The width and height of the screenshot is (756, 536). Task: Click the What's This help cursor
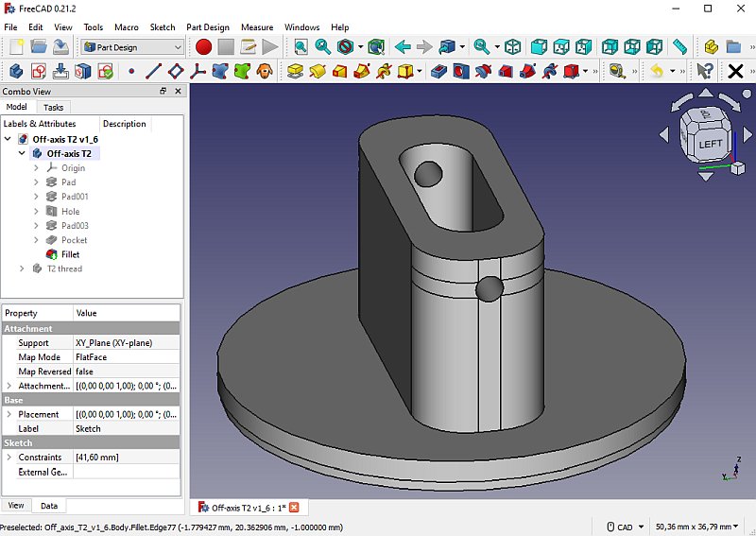[x=705, y=72]
